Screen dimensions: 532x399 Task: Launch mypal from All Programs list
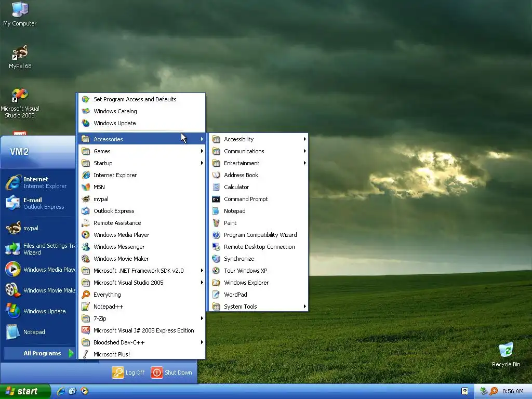(x=142, y=199)
